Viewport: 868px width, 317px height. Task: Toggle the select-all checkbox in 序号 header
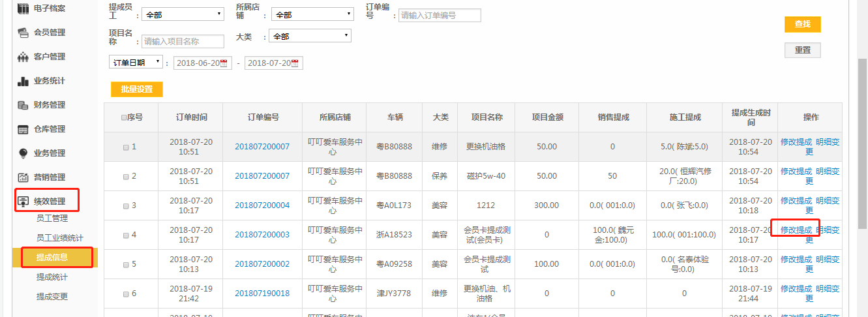point(124,118)
